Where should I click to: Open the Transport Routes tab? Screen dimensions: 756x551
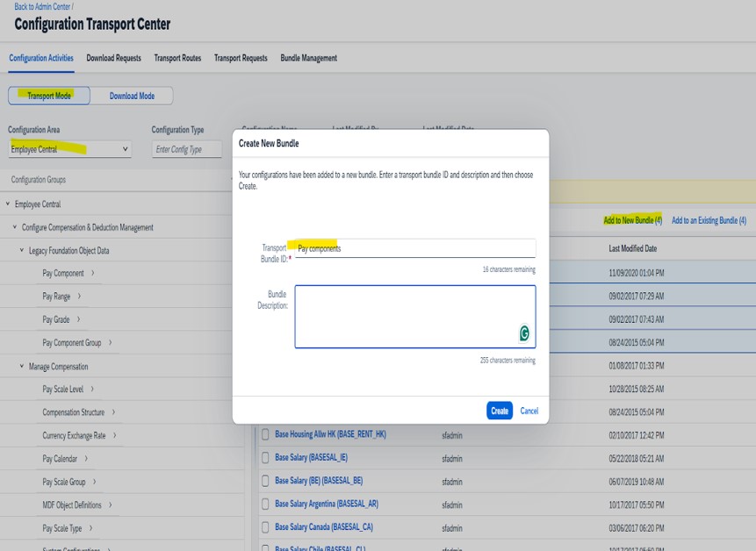pyautogui.click(x=177, y=58)
